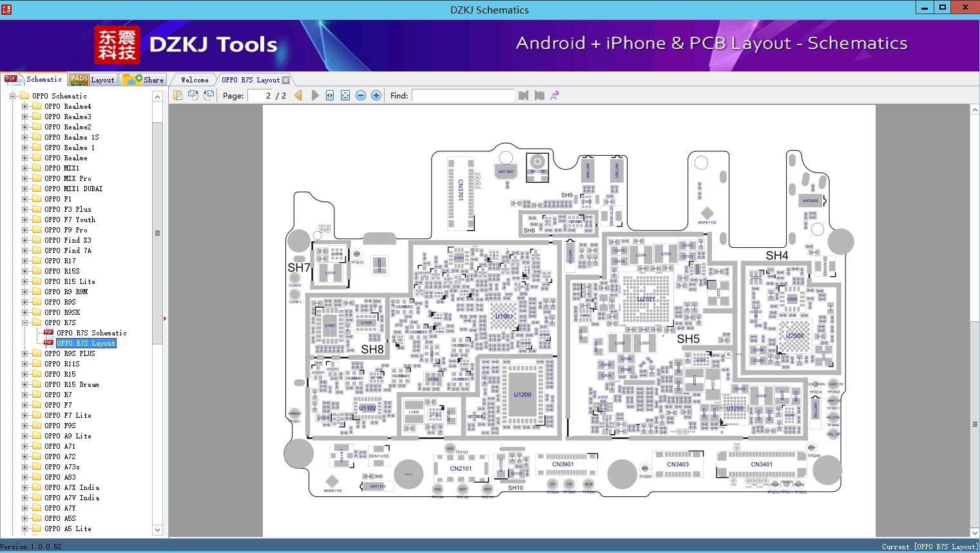Click the fit page icon
Viewport: 980px width, 553px height.
click(345, 95)
